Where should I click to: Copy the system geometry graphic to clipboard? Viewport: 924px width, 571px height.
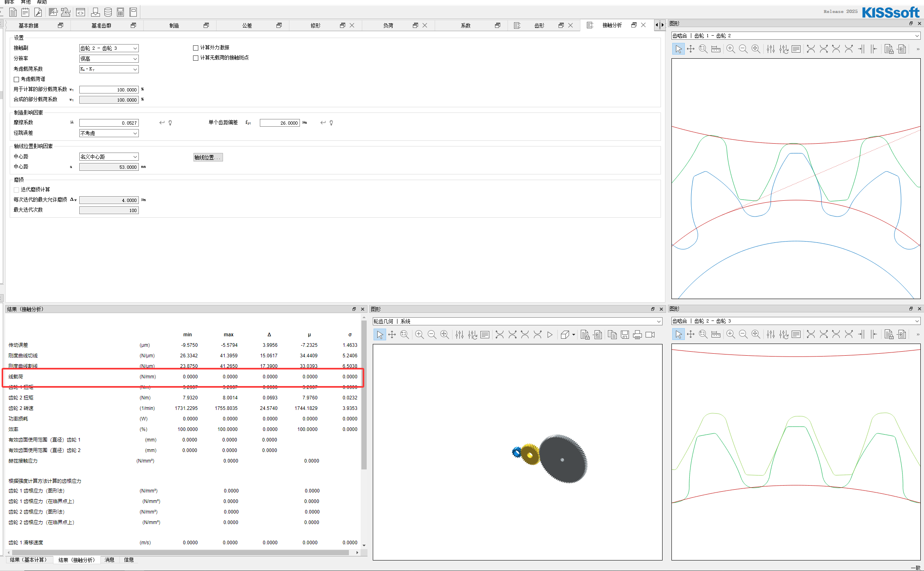coord(612,334)
